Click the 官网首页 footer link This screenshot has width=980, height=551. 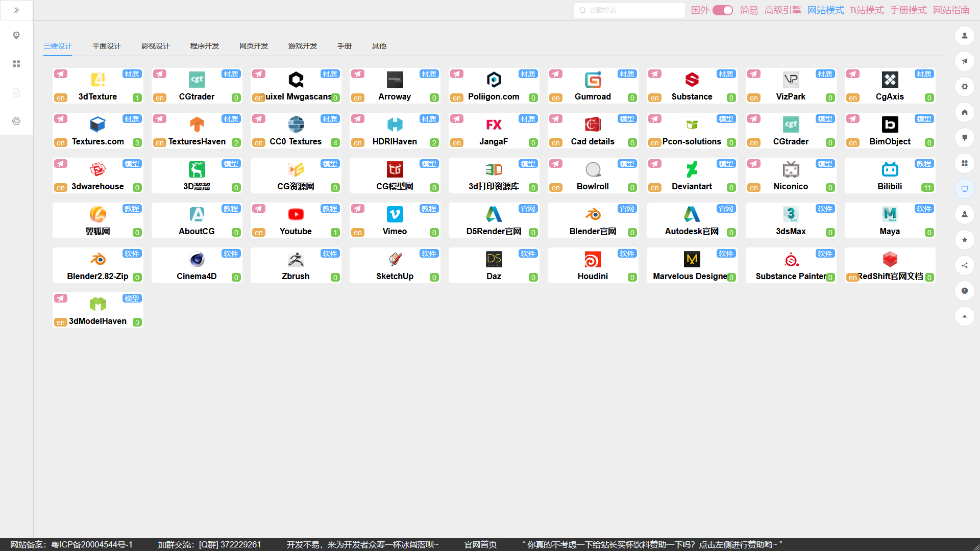pos(480,544)
